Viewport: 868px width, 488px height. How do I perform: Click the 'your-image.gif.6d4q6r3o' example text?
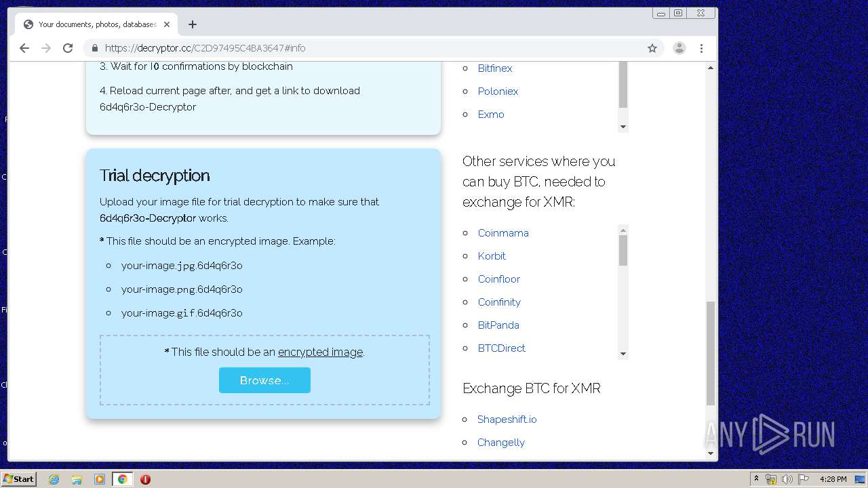click(x=182, y=313)
